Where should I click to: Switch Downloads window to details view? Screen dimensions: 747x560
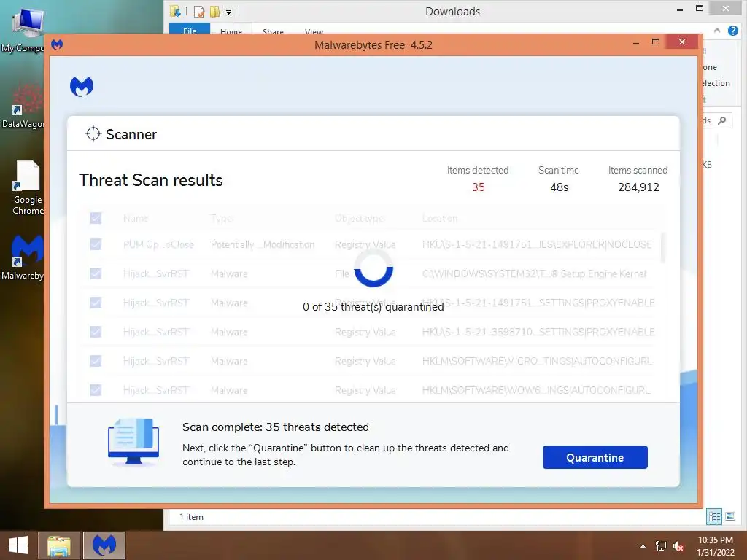click(714, 516)
